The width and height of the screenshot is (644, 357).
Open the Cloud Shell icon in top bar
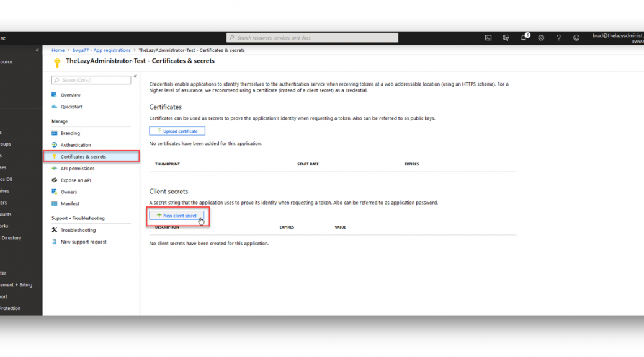tap(488, 38)
